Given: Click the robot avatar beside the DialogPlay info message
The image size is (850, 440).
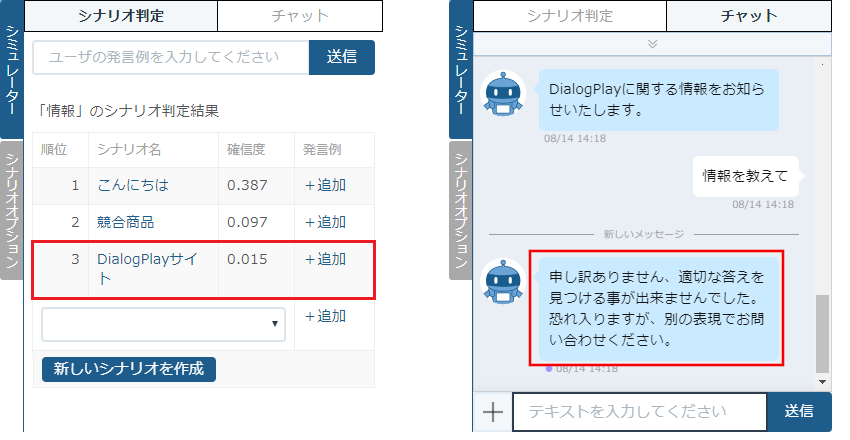Looking at the screenshot, I should pyautogui.click(x=504, y=93).
